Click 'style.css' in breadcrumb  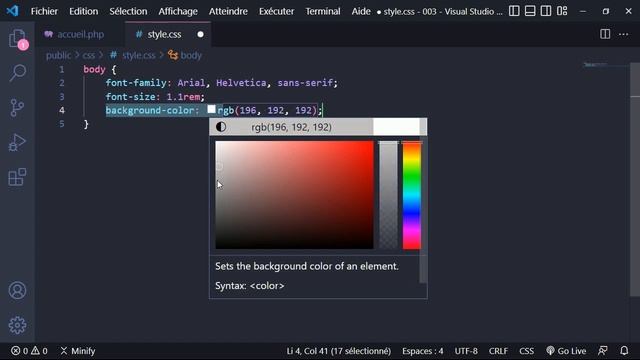[x=139, y=55]
